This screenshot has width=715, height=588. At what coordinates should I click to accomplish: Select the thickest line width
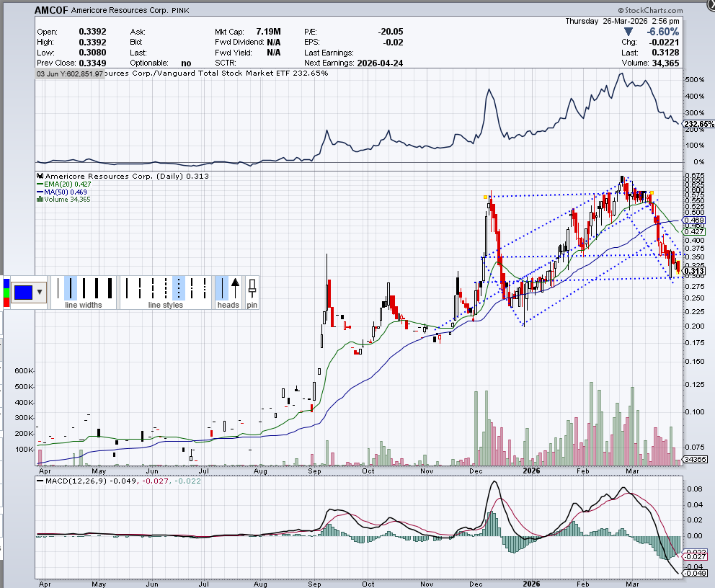point(110,288)
